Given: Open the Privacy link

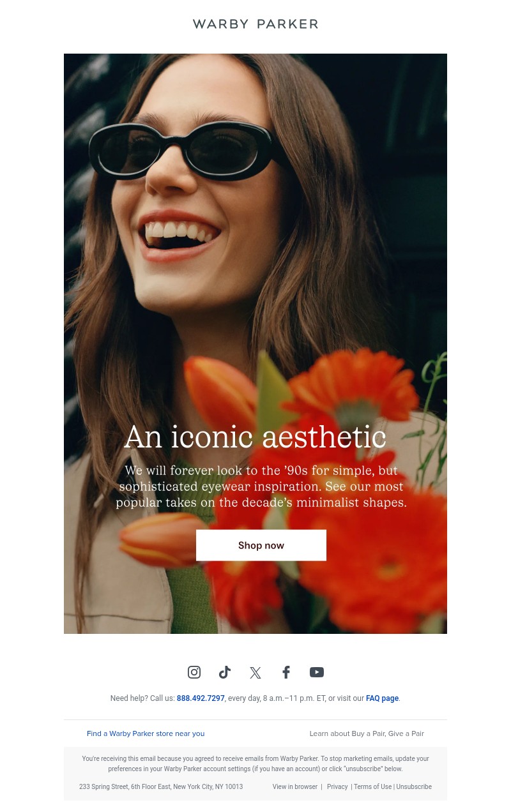Looking at the screenshot, I should tap(337, 786).
